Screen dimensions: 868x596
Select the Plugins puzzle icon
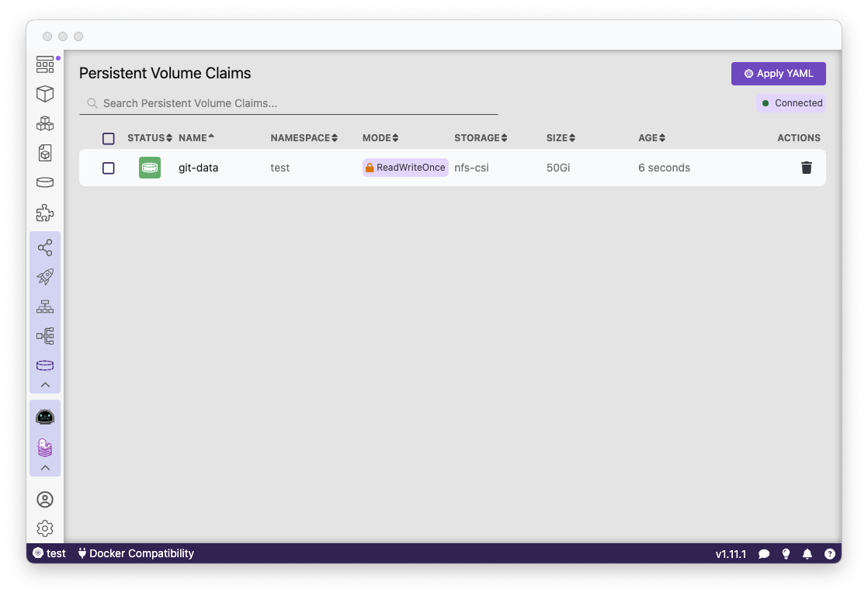click(44, 212)
